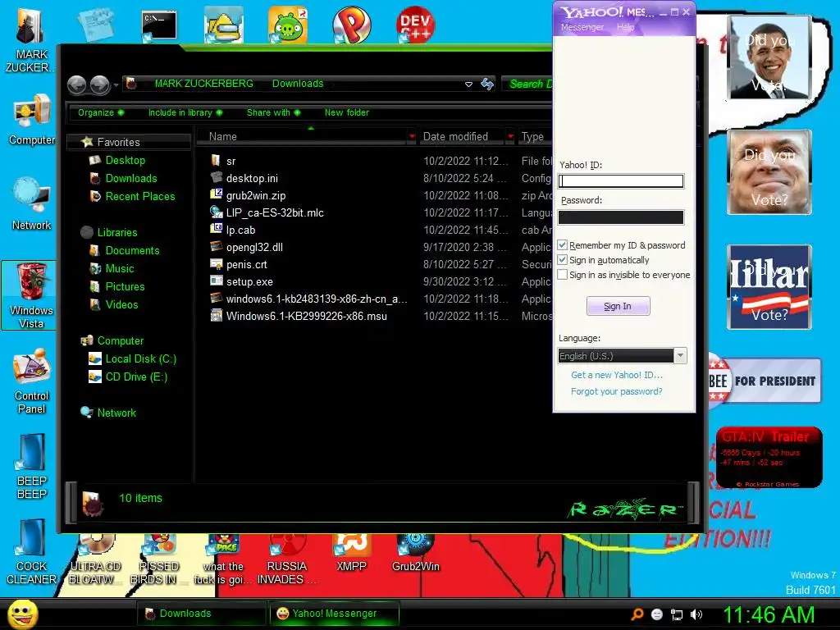The width and height of the screenshot is (840, 630).
Task: Open the BEEP BEEP desktop shortcut
Action: [x=31, y=466]
